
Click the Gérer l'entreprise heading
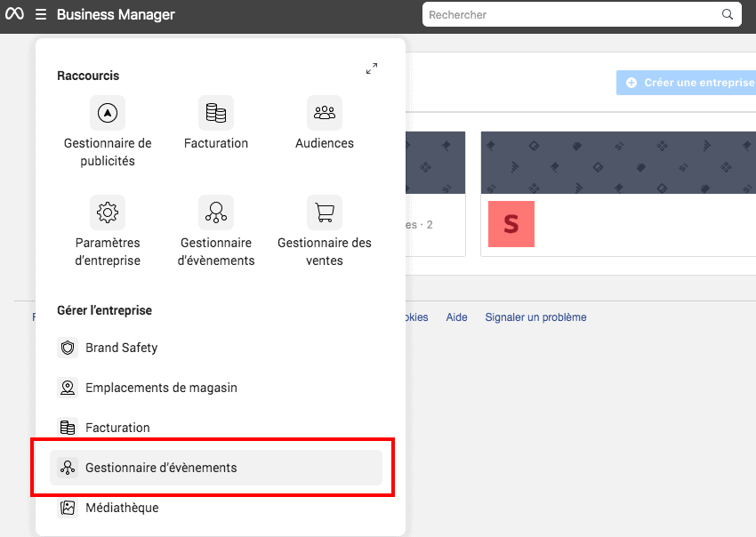[x=105, y=310]
